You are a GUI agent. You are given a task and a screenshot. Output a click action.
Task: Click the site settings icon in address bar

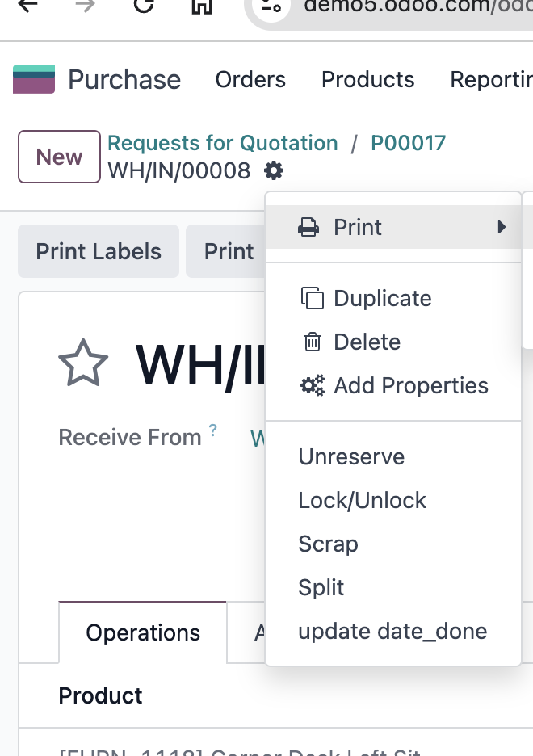(x=271, y=6)
